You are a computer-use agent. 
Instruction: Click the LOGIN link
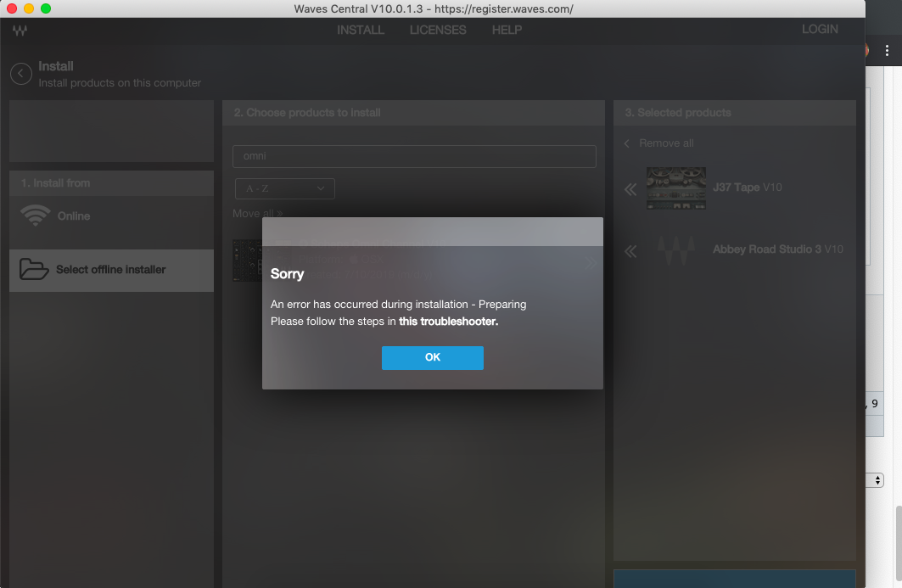pyautogui.click(x=820, y=29)
